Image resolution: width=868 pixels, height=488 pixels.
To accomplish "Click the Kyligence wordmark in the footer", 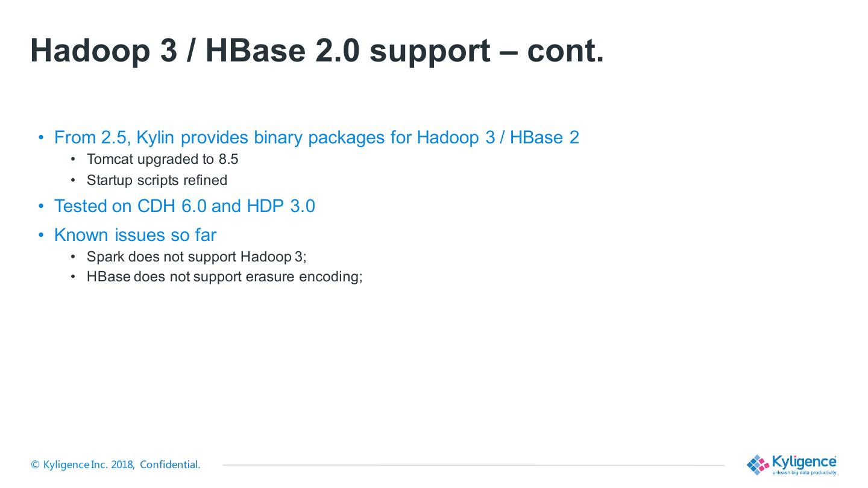I will coord(804,461).
